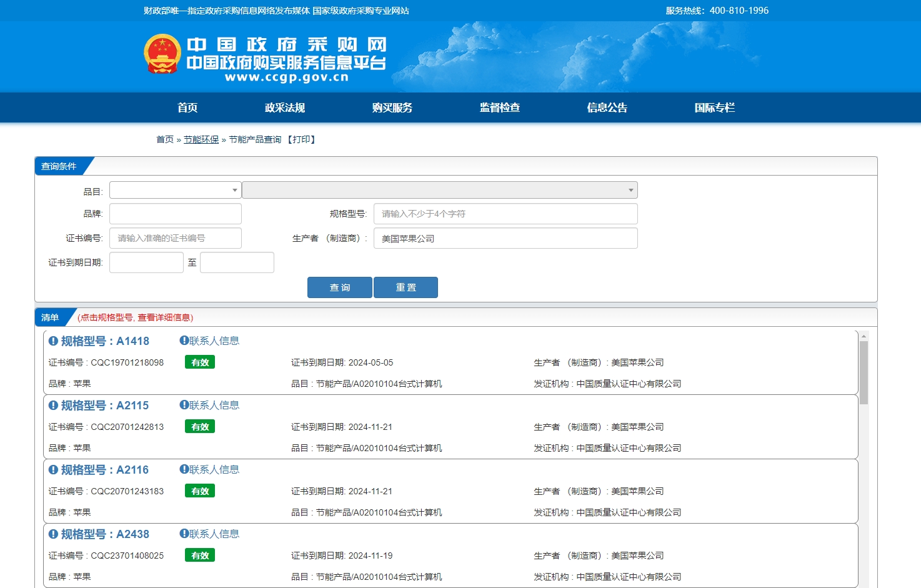Open 购买服务 navigation item
Image resolution: width=921 pixels, height=588 pixels.
point(392,107)
